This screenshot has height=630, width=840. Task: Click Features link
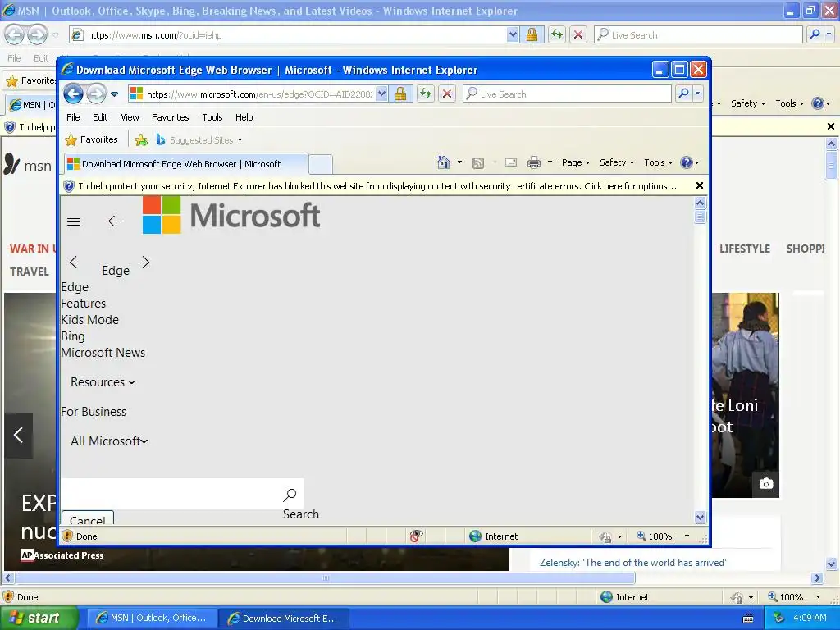coord(83,304)
